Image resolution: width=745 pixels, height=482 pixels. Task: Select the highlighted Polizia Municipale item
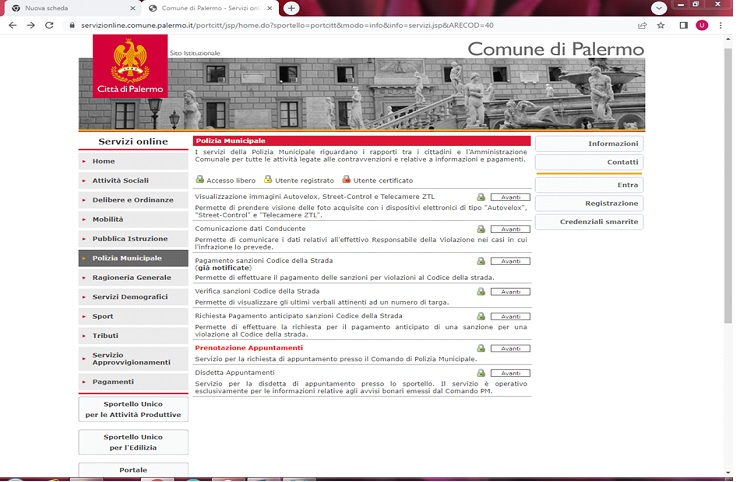[133, 258]
